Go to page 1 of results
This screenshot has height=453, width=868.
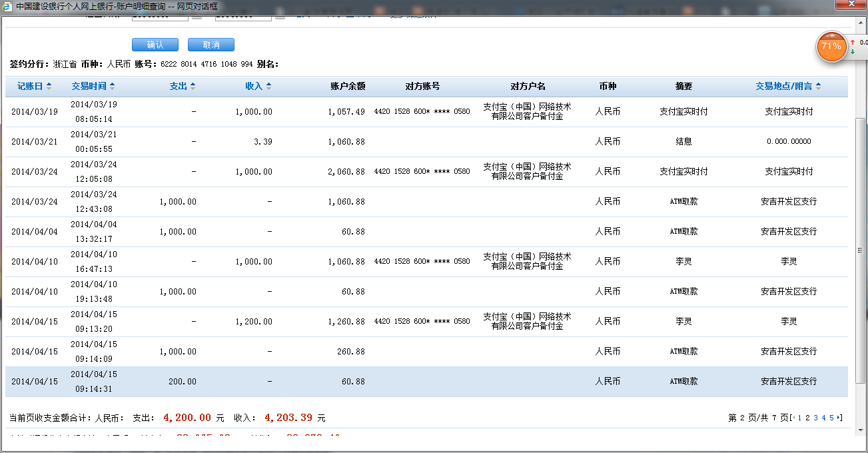pos(799,418)
